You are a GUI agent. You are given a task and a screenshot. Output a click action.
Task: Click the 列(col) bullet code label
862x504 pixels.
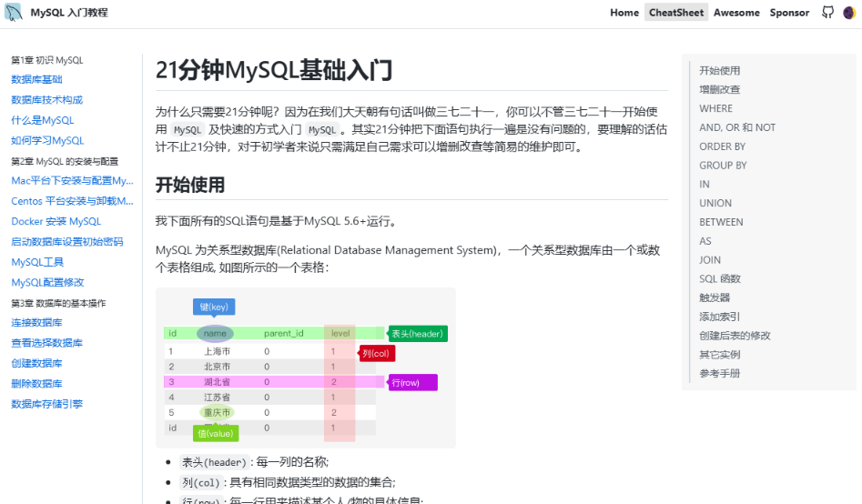(x=201, y=482)
